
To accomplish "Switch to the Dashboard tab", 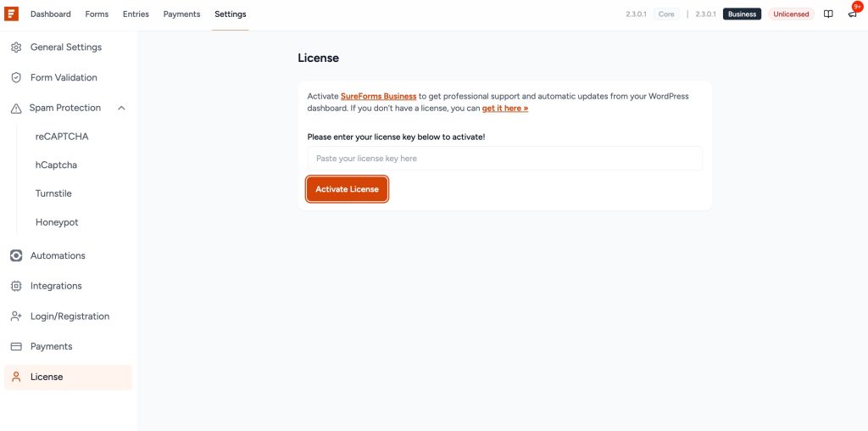I will click(51, 14).
